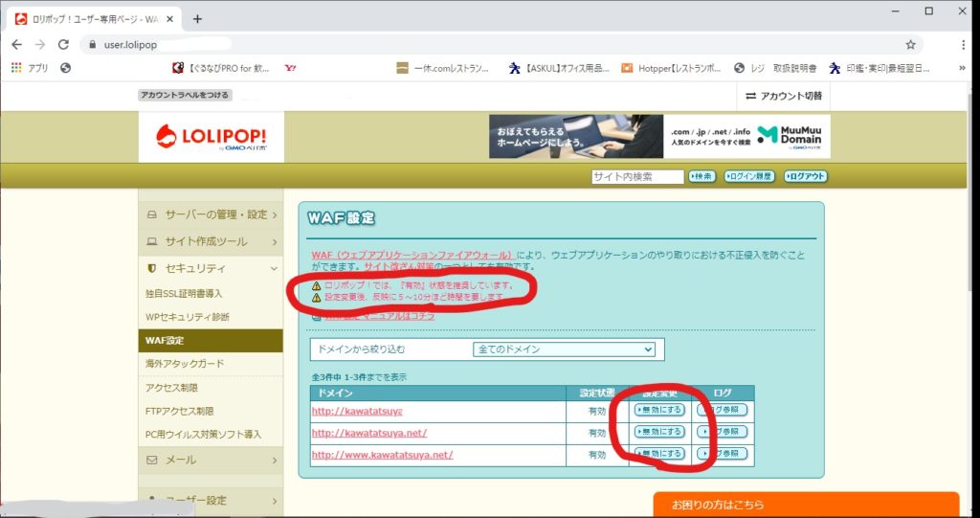Open the 全てのドメイン domain filter dropdown
Viewport: 980px width, 518px height.
[x=564, y=349]
